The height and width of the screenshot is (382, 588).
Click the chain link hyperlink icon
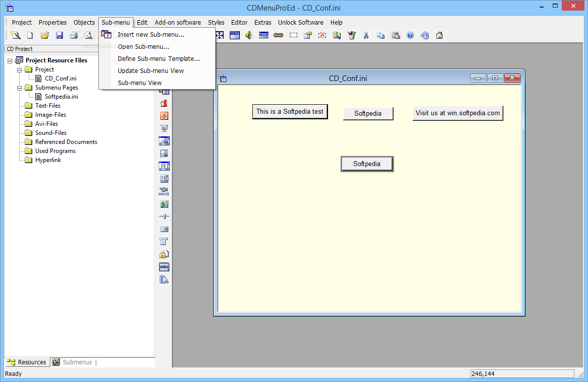tap(278, 35)
